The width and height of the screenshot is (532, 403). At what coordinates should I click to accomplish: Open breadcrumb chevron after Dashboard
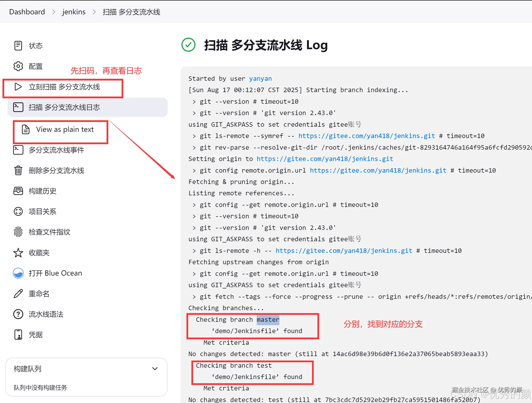tap(54, 12)
